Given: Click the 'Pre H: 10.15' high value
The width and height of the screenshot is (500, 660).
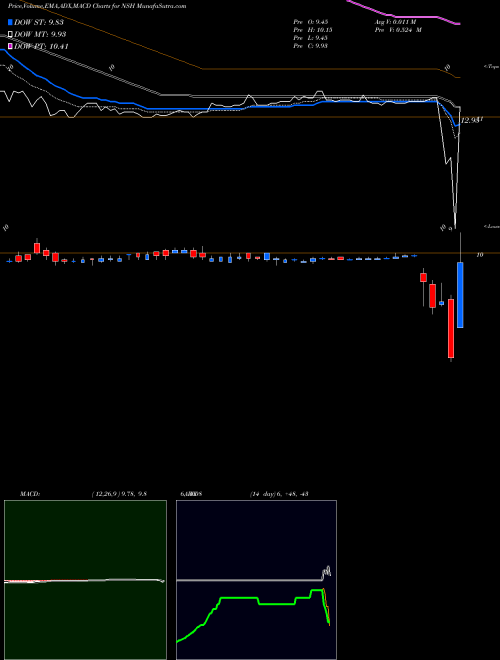Looking at the screenshot, I should [x=312, y=30].
